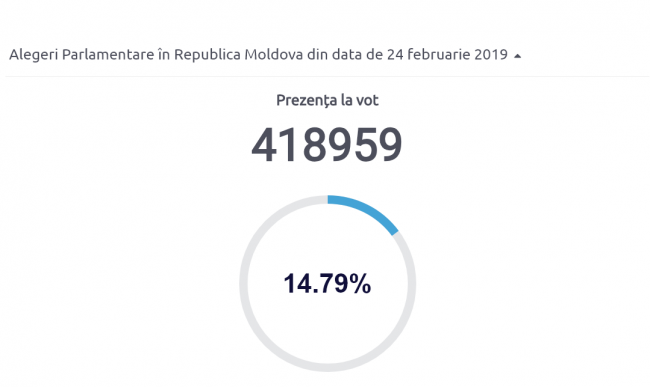This screenshot has width=650, height=387.
Task: Click the percent sign in 14.79%
Action: click(x=360, y=284)
